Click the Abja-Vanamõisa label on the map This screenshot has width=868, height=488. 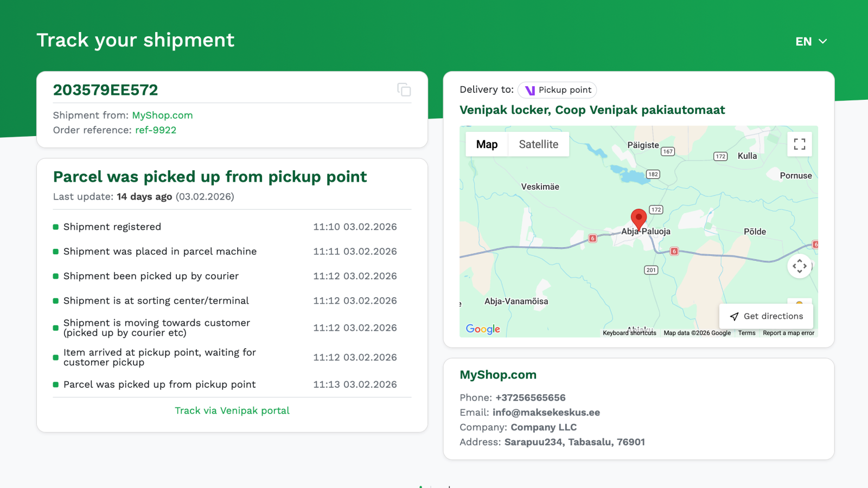(516, 301)
